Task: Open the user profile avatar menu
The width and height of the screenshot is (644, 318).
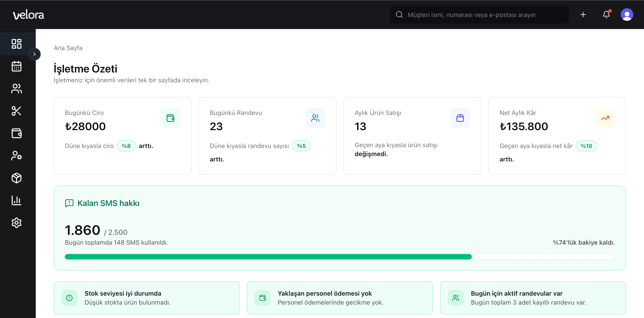Action: pos(627,15)
